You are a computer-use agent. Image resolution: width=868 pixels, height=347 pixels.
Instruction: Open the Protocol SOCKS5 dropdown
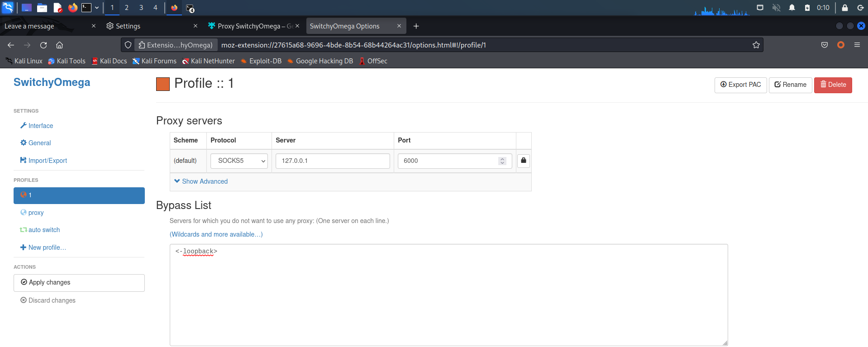click(239, 161)
